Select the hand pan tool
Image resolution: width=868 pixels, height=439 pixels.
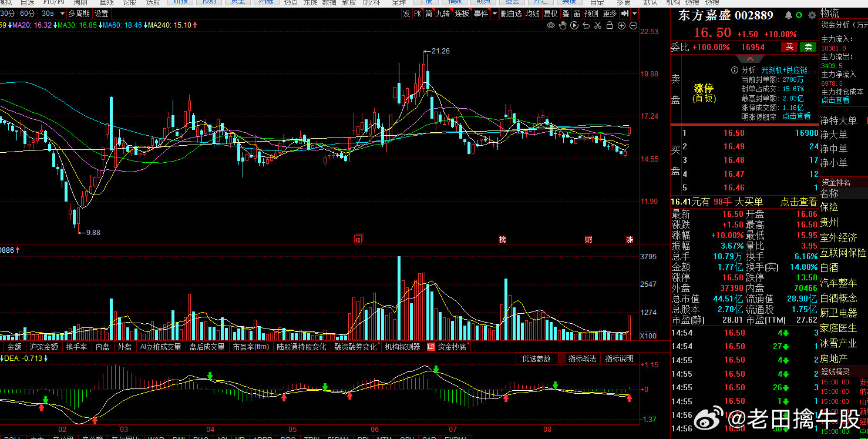pos(563,25)
